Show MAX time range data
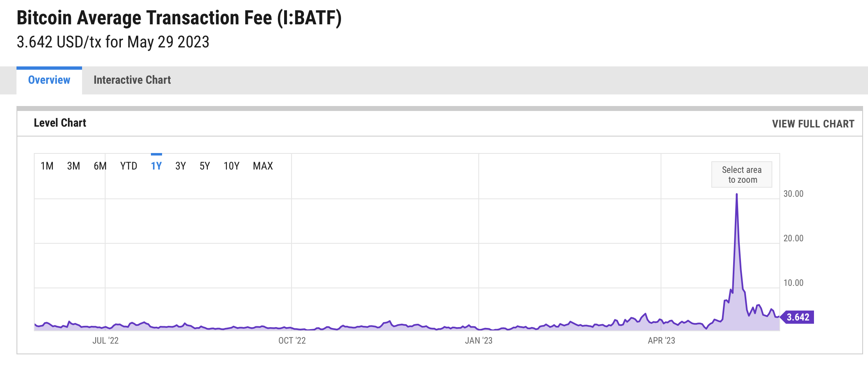This screenshot has width=868, height=370. 263,166
